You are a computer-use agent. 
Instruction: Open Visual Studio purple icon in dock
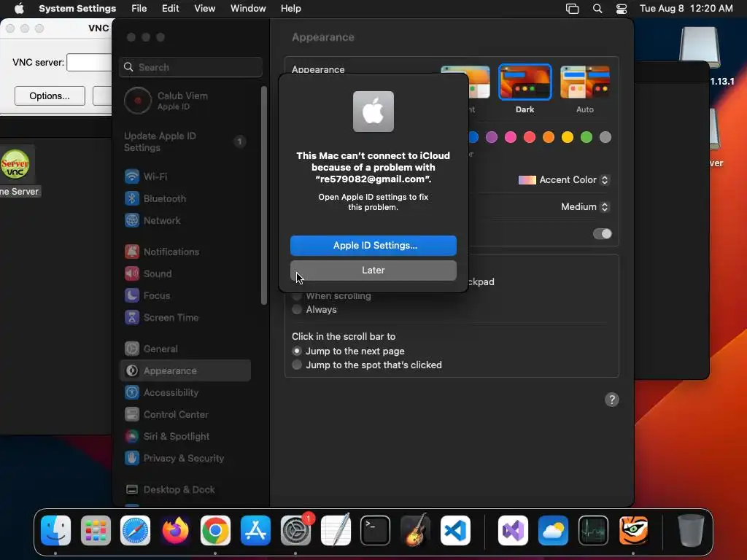click(513, 530)
